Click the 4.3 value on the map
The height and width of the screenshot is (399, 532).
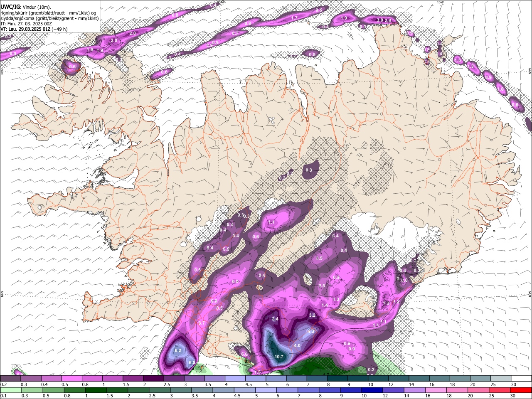(x=310, y=331)
